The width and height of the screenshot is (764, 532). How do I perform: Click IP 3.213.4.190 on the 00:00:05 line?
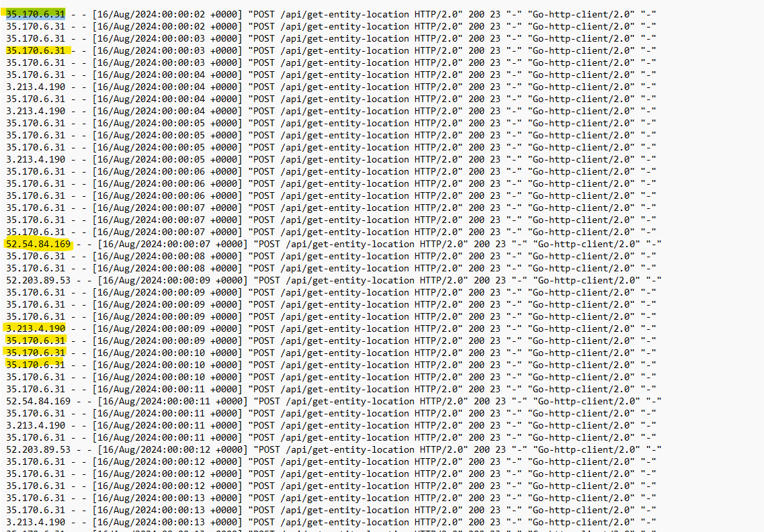click(36, 160)
